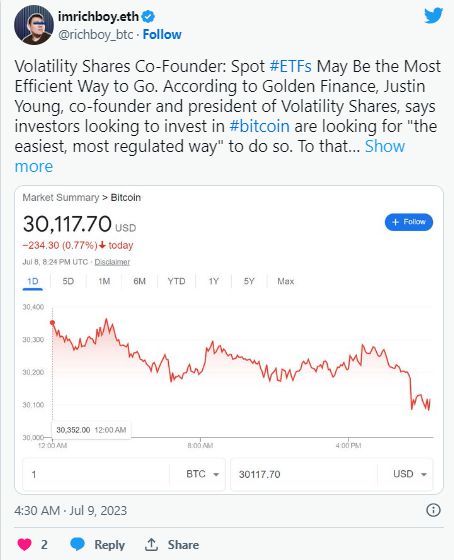Open the tweet info circle icon
Image resolution: width=454 pixels, height=560 pixels.
coord(433,510)
